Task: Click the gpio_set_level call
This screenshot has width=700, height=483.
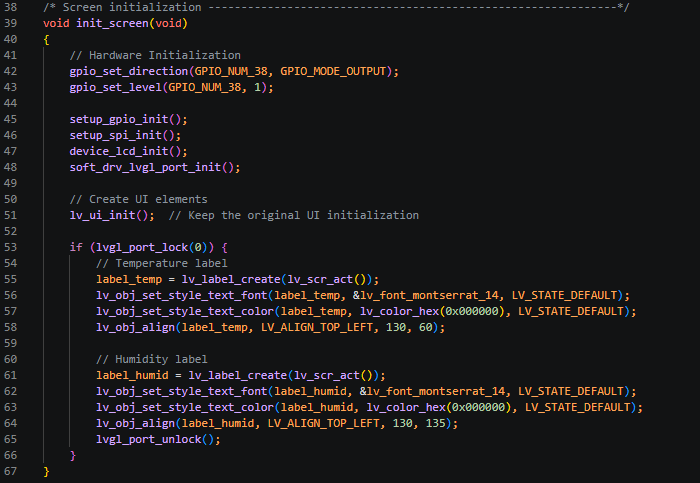Action: (115, 87)
